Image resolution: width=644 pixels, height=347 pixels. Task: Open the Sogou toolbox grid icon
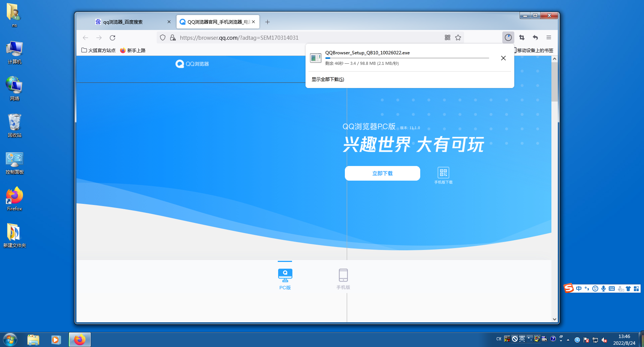[636, 289]
